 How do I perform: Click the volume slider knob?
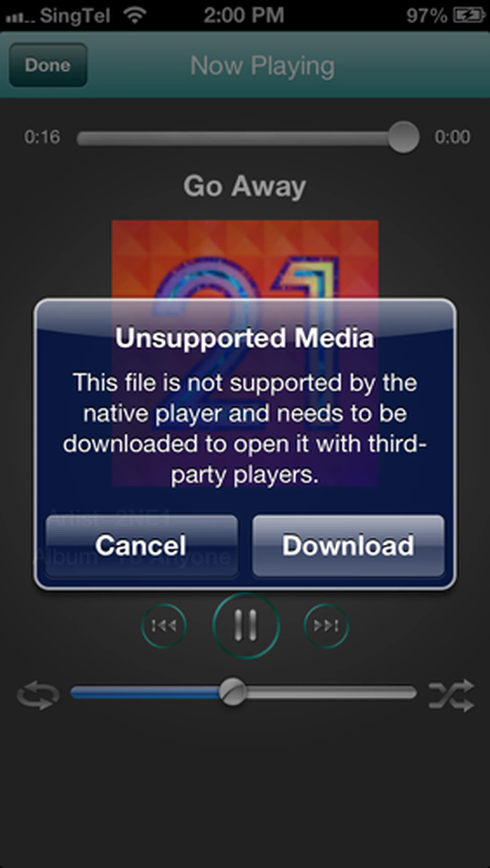(233, 692)
